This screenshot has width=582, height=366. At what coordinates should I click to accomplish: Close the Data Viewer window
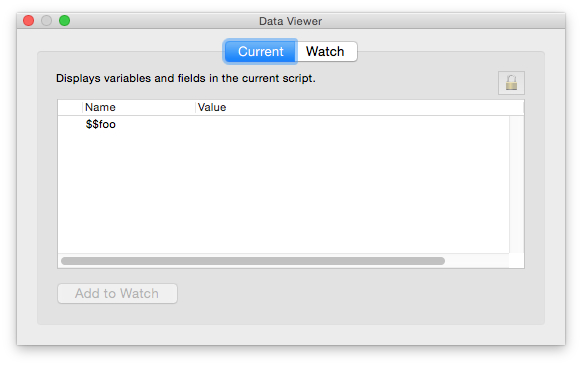[29, 20]
